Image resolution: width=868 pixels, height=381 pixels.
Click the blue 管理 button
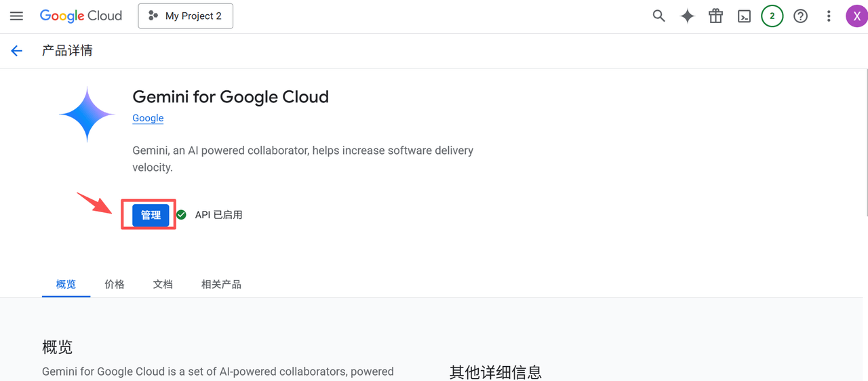tap(151, 215)
